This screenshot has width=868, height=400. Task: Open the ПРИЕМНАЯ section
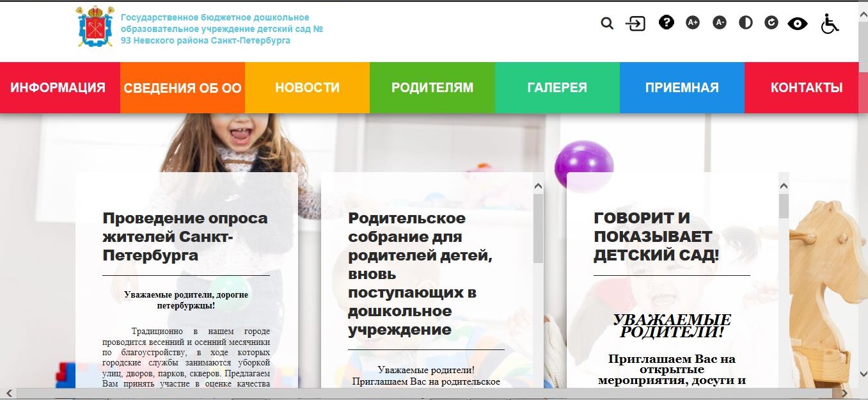coord(682,88)
